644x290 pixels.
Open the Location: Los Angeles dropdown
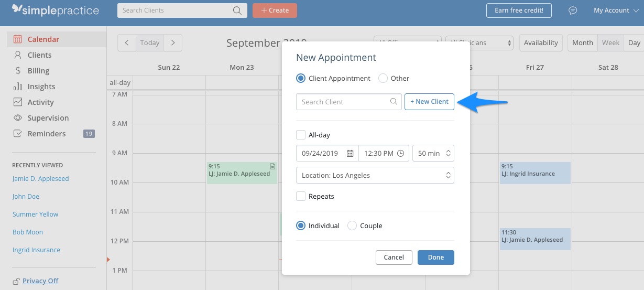(x=375, y=175)
